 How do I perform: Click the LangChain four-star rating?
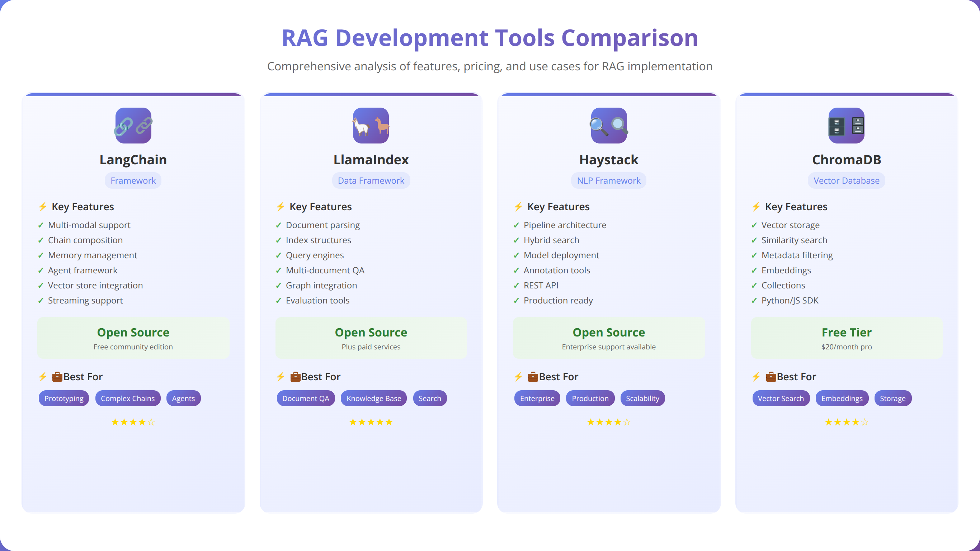click(x=133, y=422)
